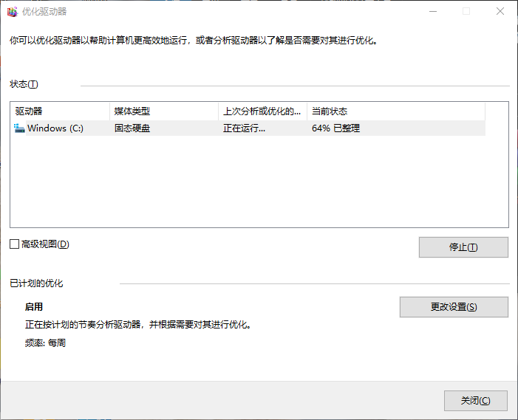Click the 关闭(C) button
Viewport: 518px width, 420px height.
tap(476, 401)
